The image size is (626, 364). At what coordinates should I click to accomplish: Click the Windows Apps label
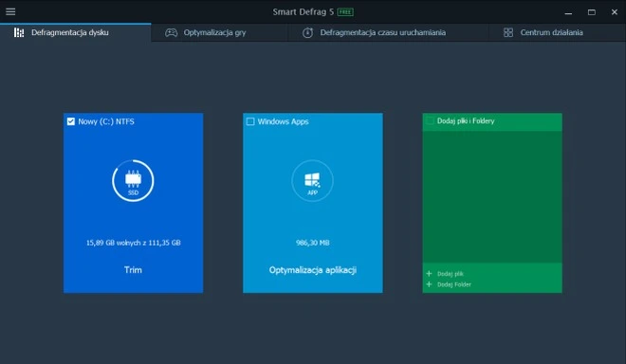283,121
